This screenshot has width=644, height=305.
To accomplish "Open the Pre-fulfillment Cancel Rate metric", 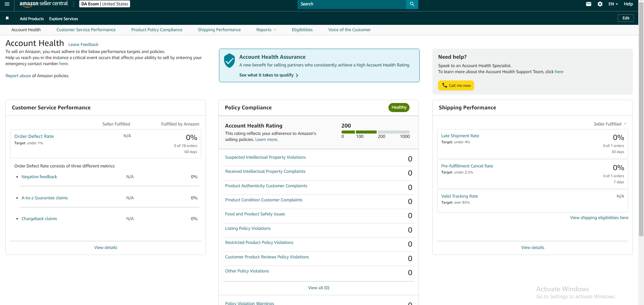I will [x=467, y=166].
